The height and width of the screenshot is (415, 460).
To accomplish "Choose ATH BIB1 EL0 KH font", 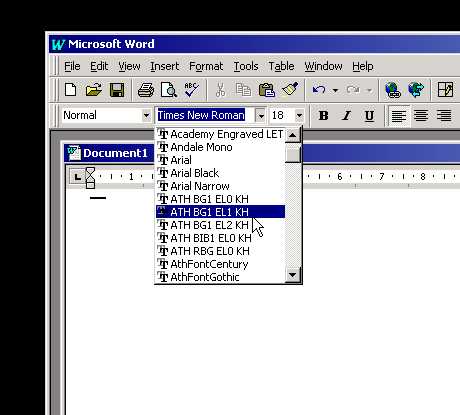I will click(221, 238).
